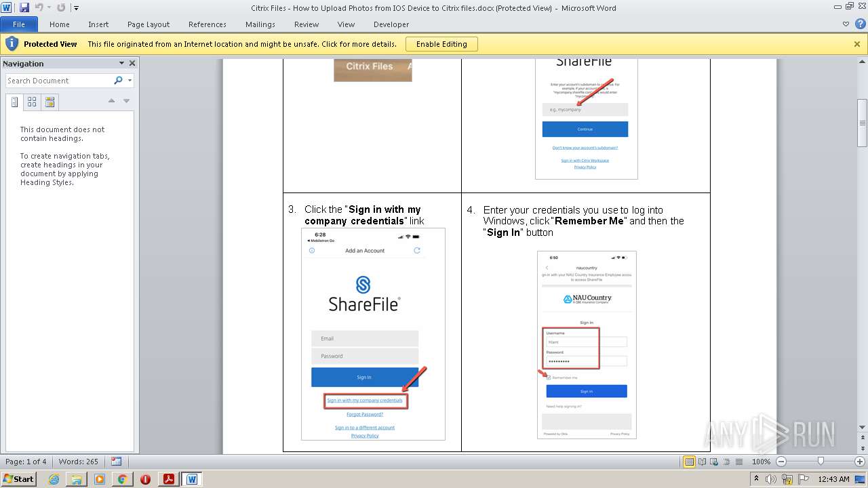Image resolution: width=868 pixels, height=488 pixels.
Task: Select Full Screen Reading view button
Action: pos(701,462)
